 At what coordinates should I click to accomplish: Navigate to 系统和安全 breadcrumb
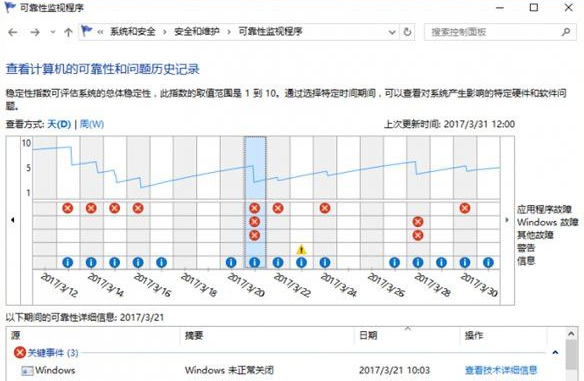[x=133, y=32]
